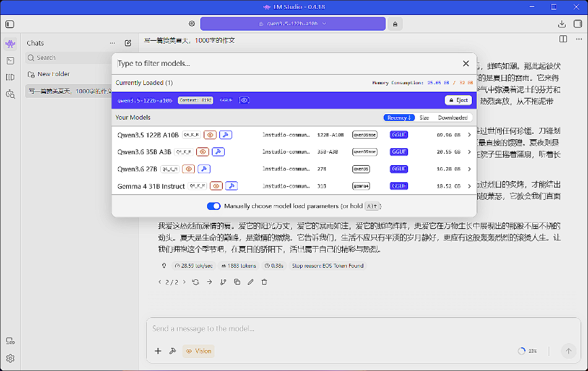Regenerate the assistant response

(196, 282)
